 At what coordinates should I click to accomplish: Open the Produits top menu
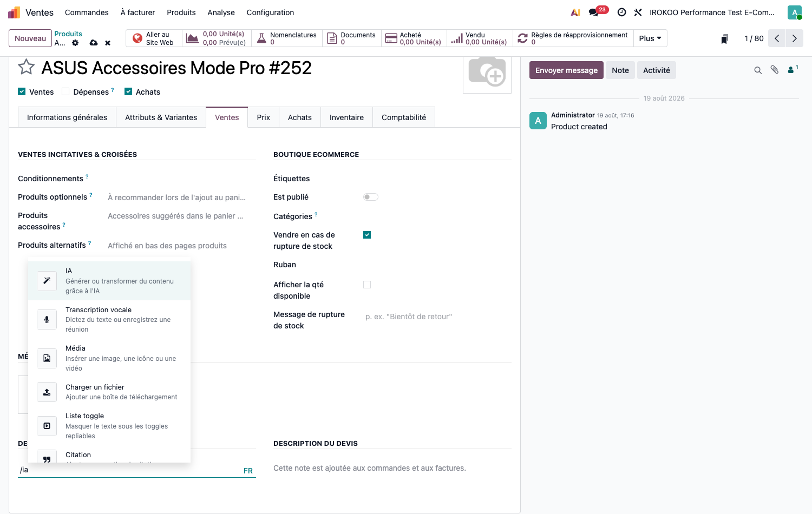(x=181, y=12)
